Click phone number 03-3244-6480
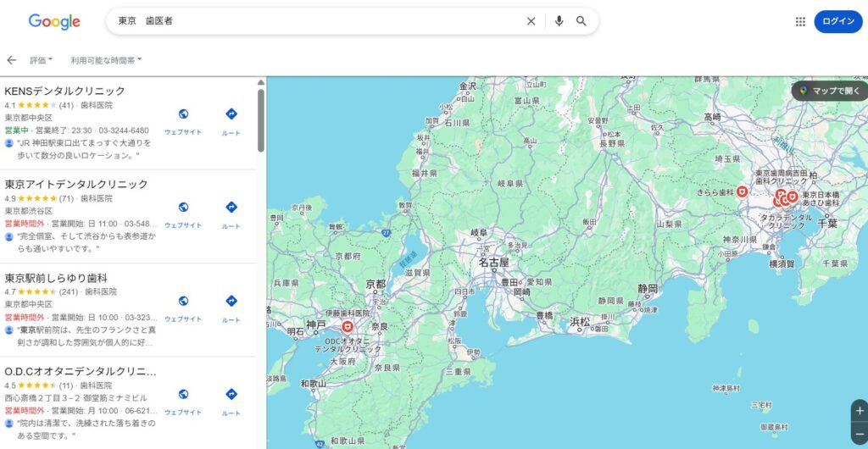 [124, 130]
